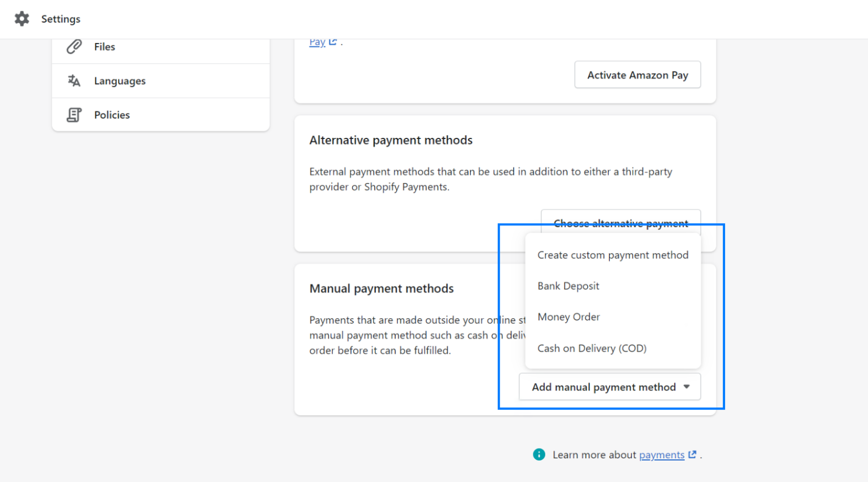Click the teal info icon
868x482 pixels.
[x=539, y=454]
